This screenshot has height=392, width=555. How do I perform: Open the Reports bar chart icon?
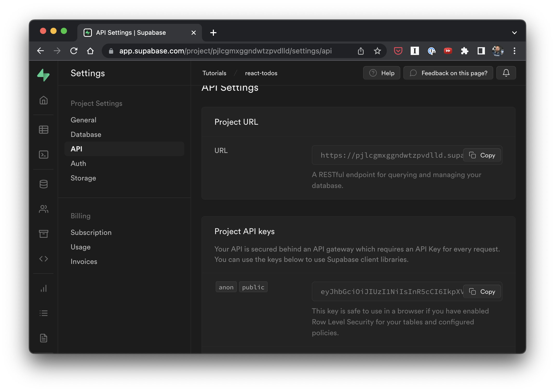click(x=43, y=288)
